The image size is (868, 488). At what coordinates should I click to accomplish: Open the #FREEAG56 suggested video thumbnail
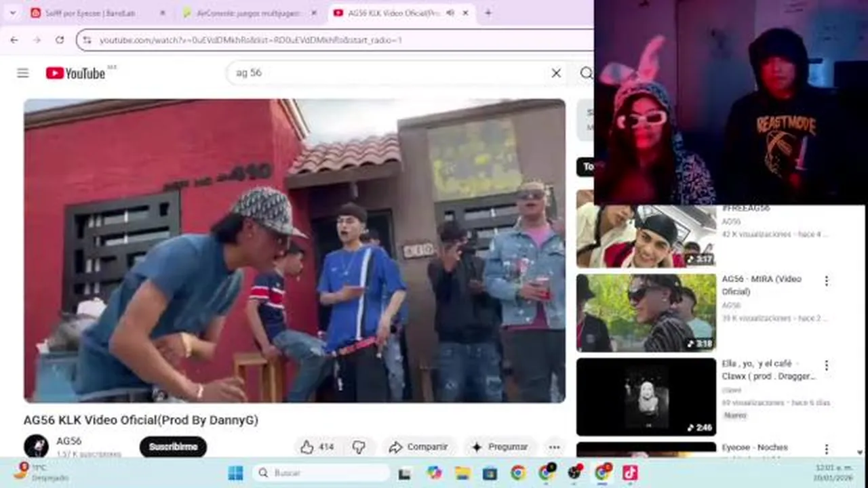pyautogui.click(x=646, y=236)
